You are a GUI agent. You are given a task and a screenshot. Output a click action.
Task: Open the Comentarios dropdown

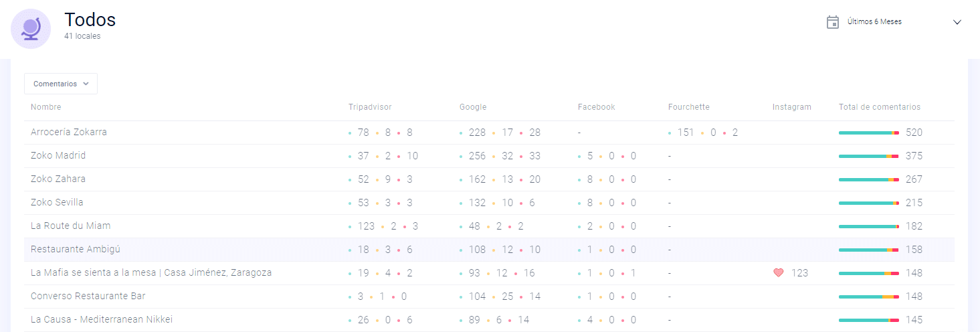[61, 84]
